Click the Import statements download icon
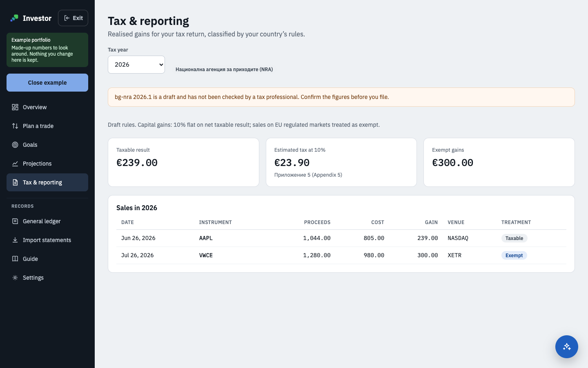 [x=15, y=240]
